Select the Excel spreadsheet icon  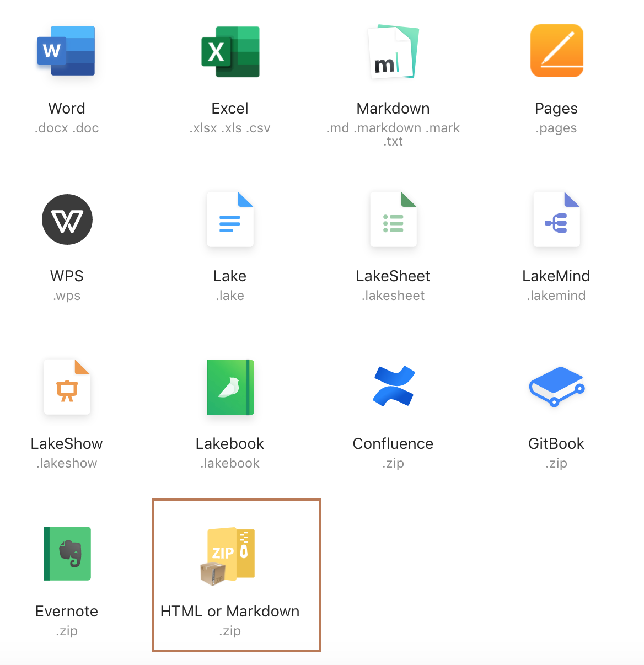pyautogui.click(x=230, y=51)
